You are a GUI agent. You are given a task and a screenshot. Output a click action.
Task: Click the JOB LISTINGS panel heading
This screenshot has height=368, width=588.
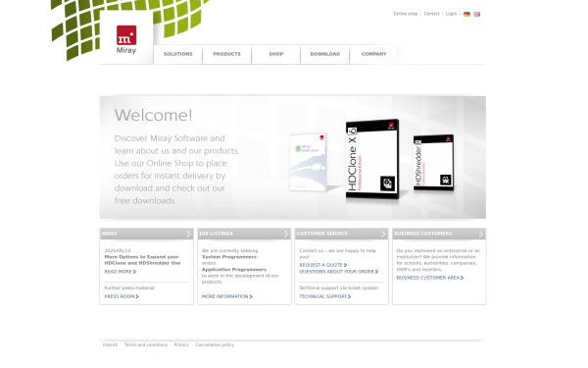point(216,234)
